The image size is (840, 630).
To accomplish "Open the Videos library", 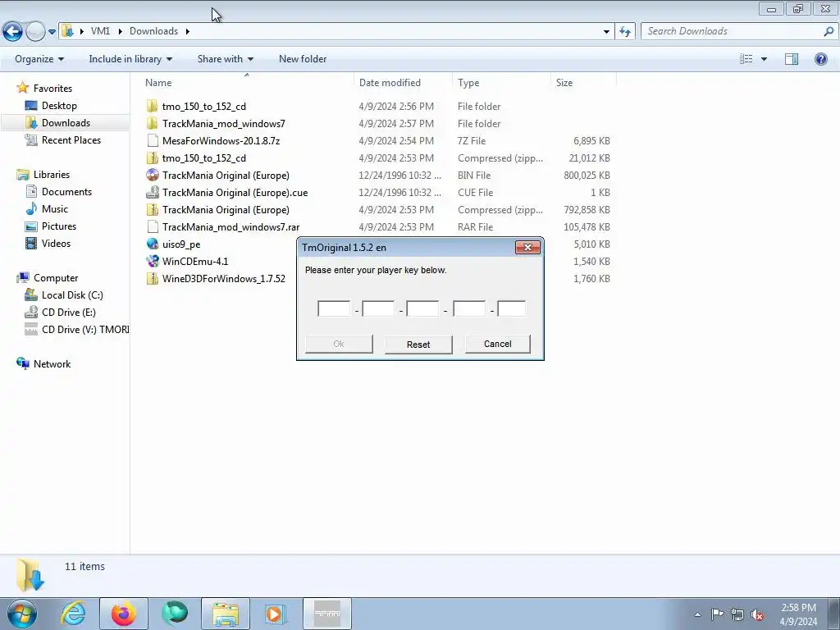I will [56, 243].
